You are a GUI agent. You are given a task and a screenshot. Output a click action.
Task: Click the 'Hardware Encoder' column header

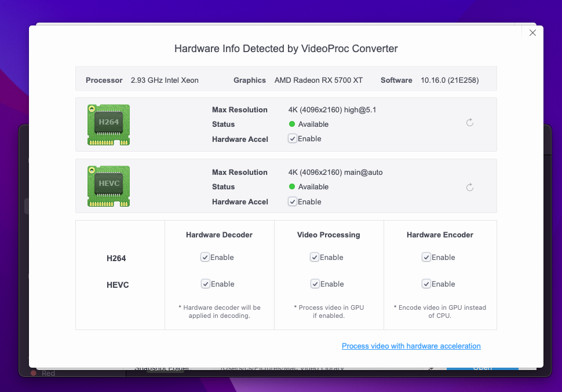(x=440, y=235)
